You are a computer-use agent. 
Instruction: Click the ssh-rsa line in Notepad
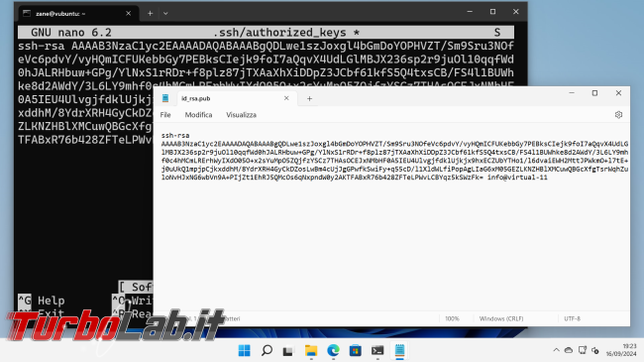[x=175, y=135]
